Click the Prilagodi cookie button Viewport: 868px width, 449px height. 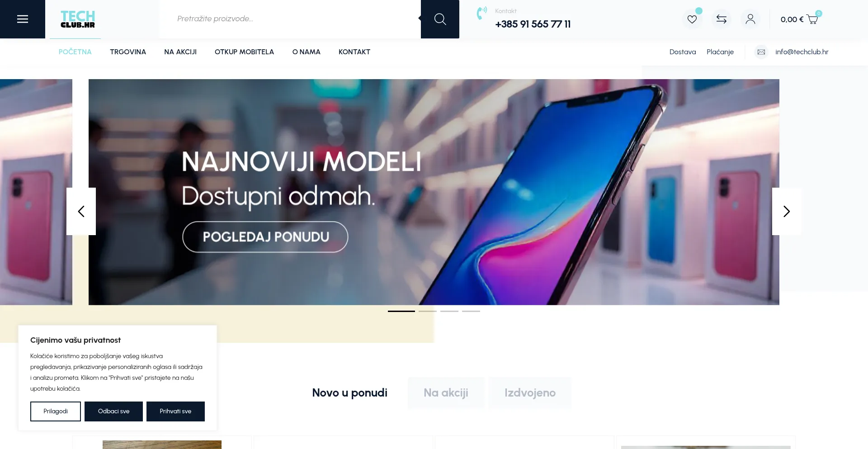(56, 411)
